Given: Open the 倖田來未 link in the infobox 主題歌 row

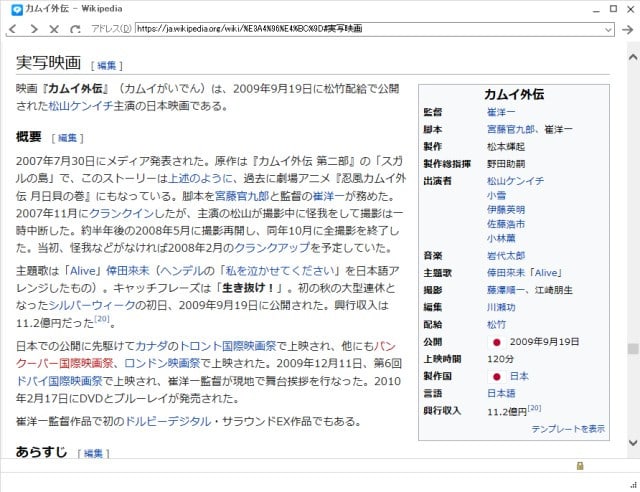Looking at the screenshot, I should point(506,273).
